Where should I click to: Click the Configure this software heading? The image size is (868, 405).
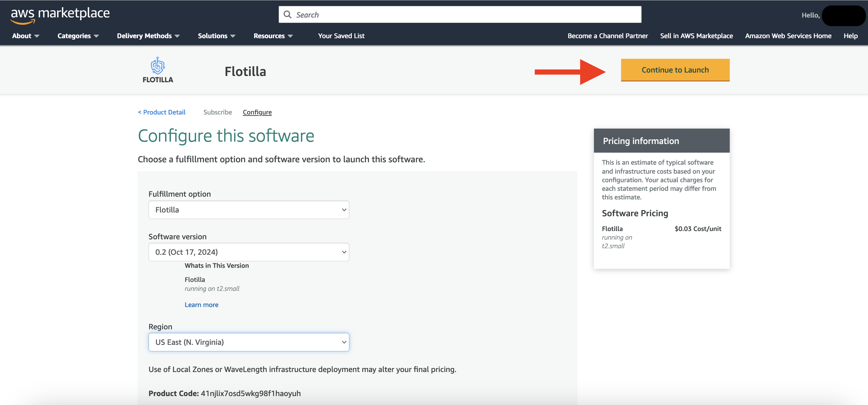[226, 135]
